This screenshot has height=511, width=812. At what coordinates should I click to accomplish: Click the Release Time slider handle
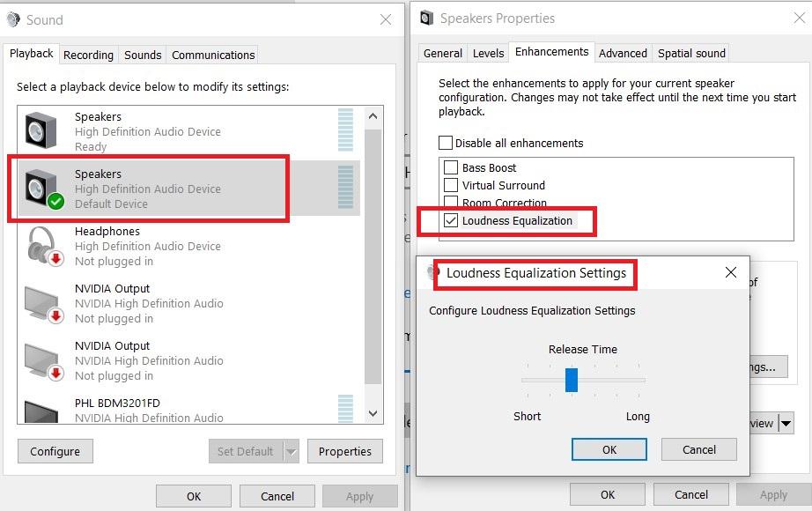point(571,380)
